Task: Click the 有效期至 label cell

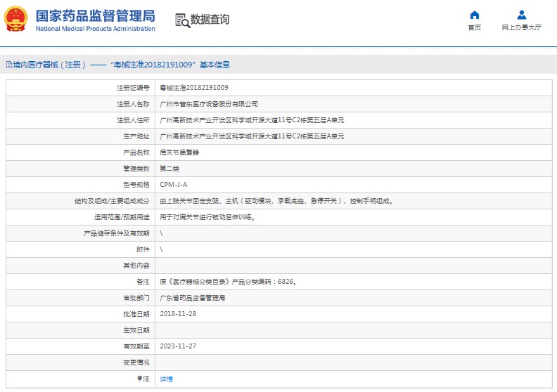Action: 81,346
